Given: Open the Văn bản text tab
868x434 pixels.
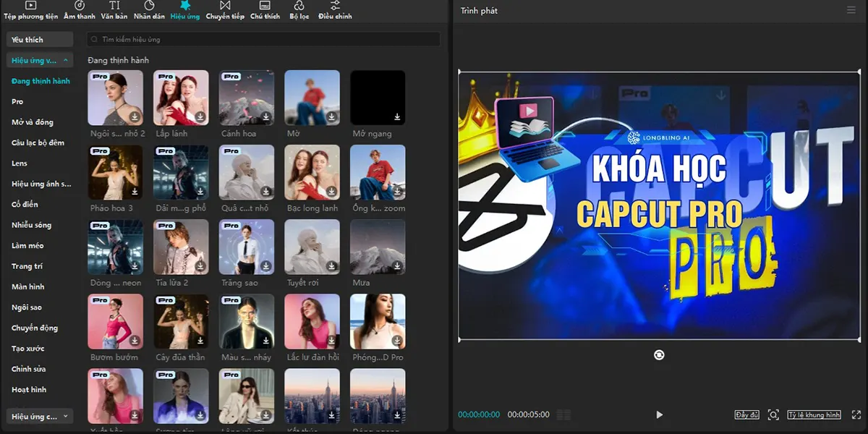Looking at the screenshot, I should (114, 10).
